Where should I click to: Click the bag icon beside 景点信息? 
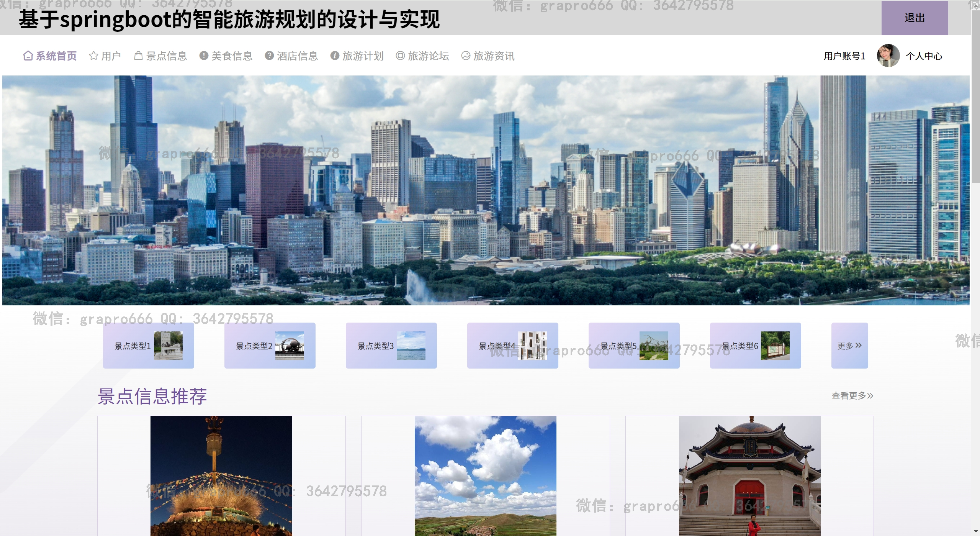point(138,56)
